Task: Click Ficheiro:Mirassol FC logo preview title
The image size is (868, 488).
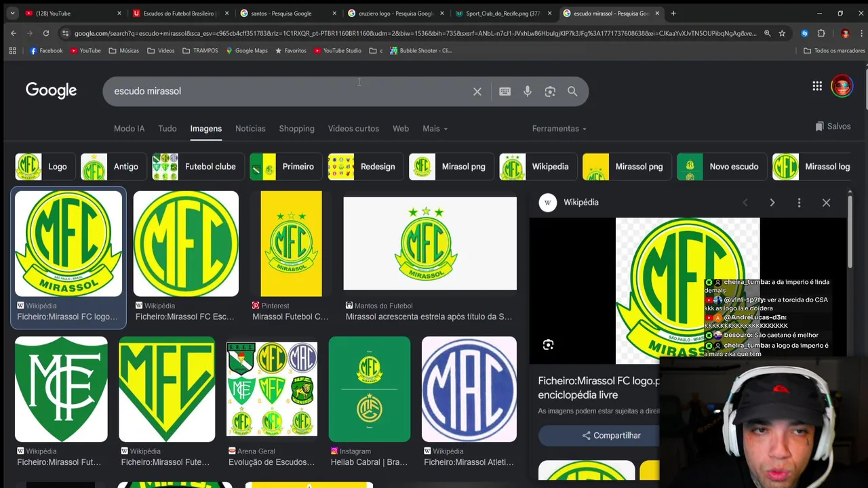Action: point(599,388)
